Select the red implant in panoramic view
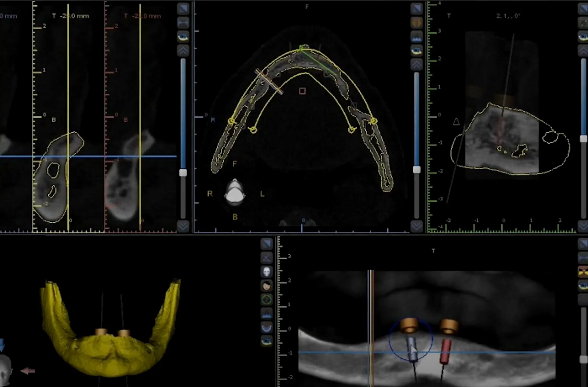588x387 pixels. tap(446, 351)
